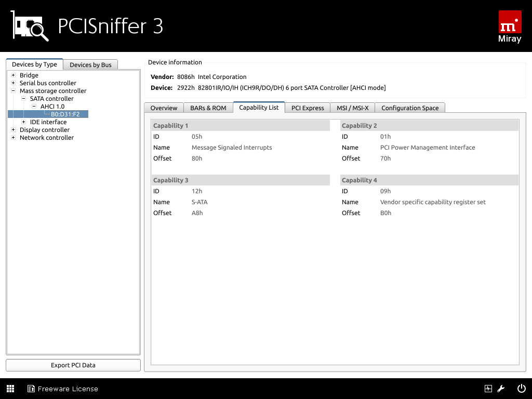
Task: Click the Message Signaled Interrupts name value
Action: [x=232, y=148]
